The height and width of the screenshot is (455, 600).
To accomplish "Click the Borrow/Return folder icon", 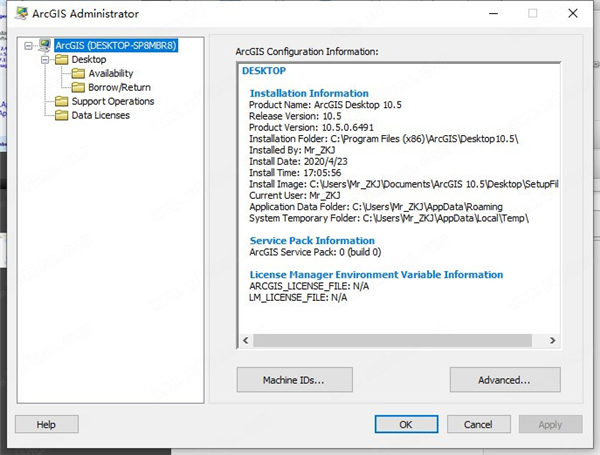I will [78, 88].
